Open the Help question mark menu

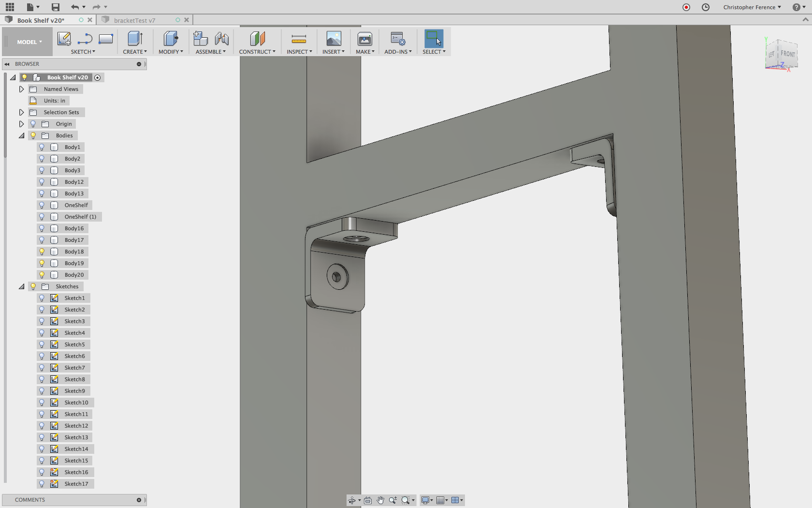pos(798,7)
